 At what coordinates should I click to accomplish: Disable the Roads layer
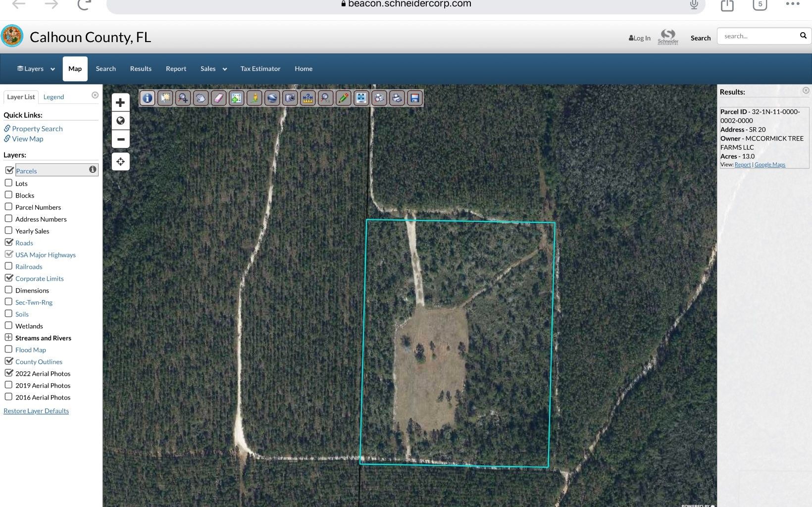point(8,242)
